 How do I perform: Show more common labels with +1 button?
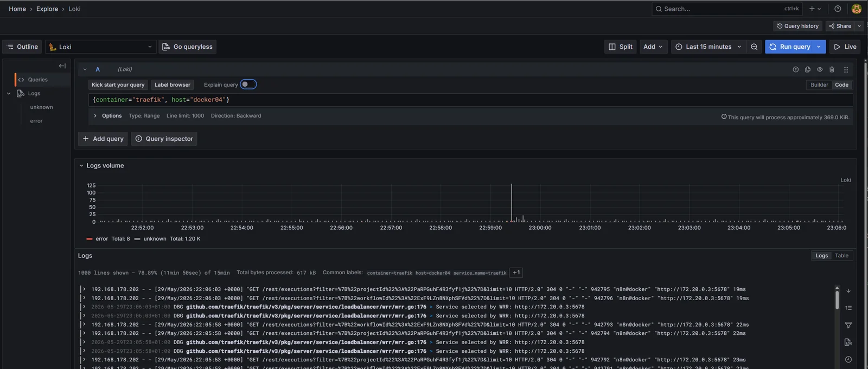(x=516, y=273)
